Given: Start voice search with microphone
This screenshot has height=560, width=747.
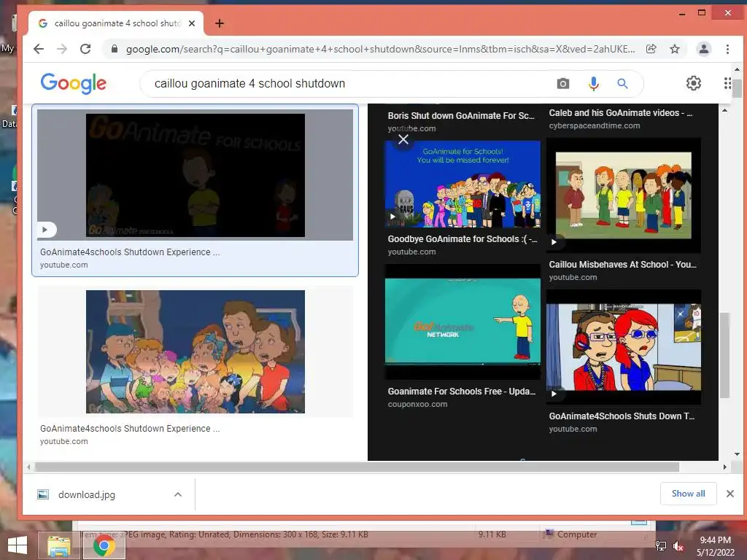Looking at the screenshot, I should click(x=593, y=84).
